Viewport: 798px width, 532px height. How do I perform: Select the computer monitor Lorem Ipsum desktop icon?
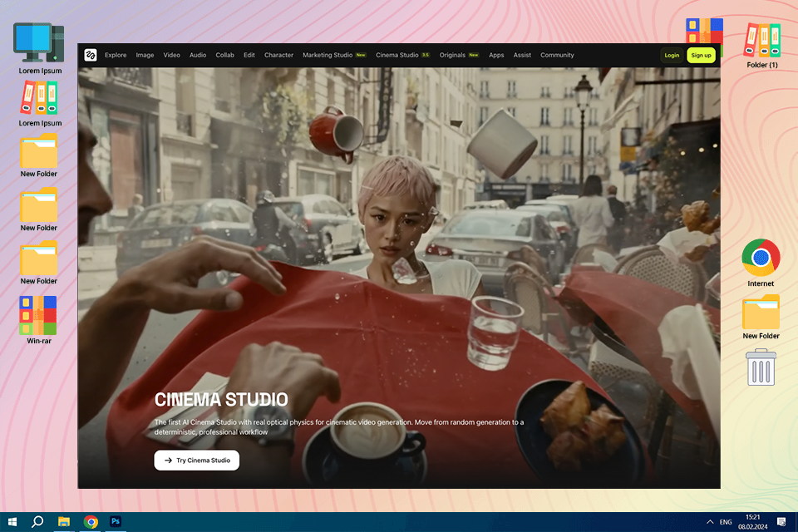point(39,48)
